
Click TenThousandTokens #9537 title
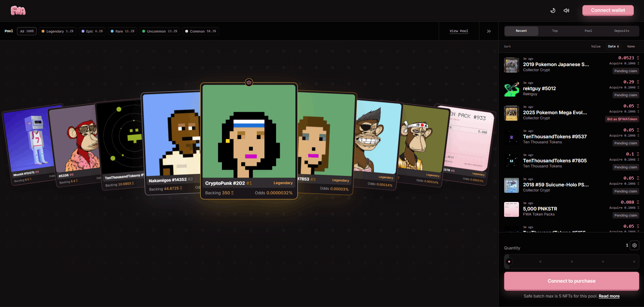[555, 137]
